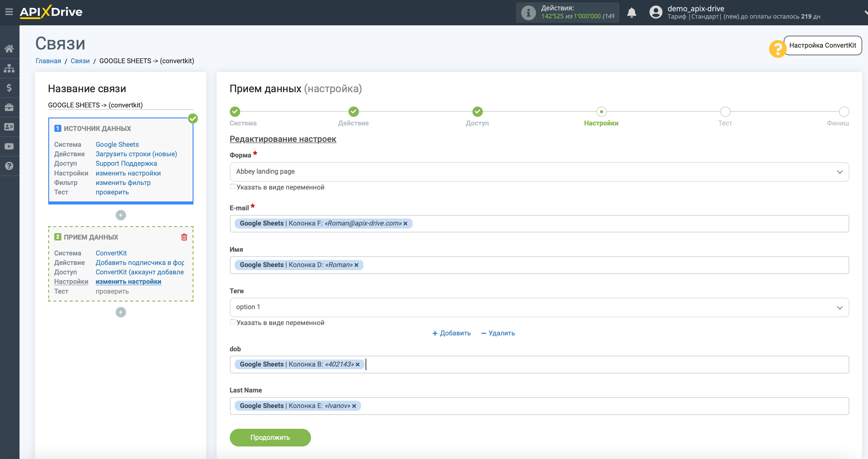Image resolution: width=868 pixels, height=459 pixels.
Task: Click source проверить test link
Action: [x=112, y=192]
